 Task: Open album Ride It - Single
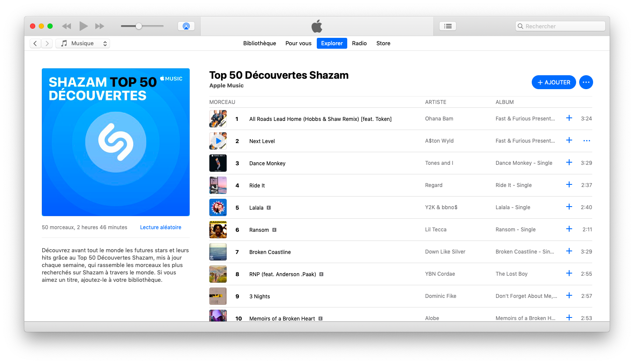513,185
